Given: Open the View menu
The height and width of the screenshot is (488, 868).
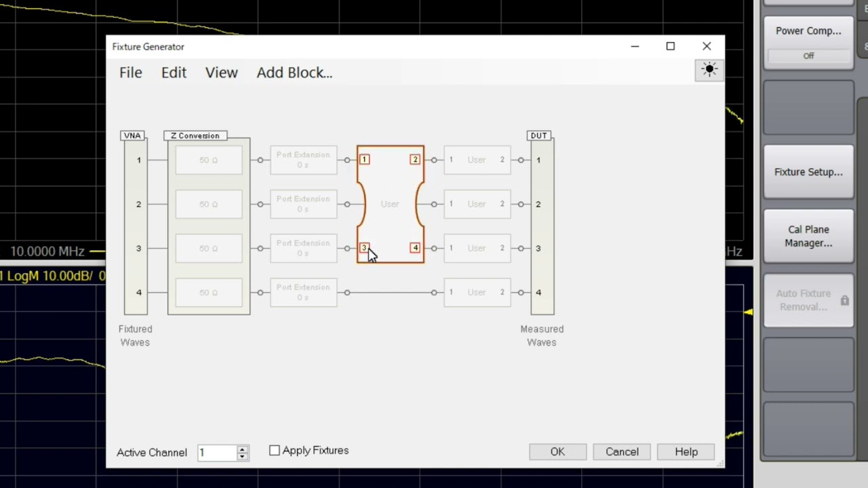Looking at the screenshot, I should pyautogui.click(x=222, y=73).
